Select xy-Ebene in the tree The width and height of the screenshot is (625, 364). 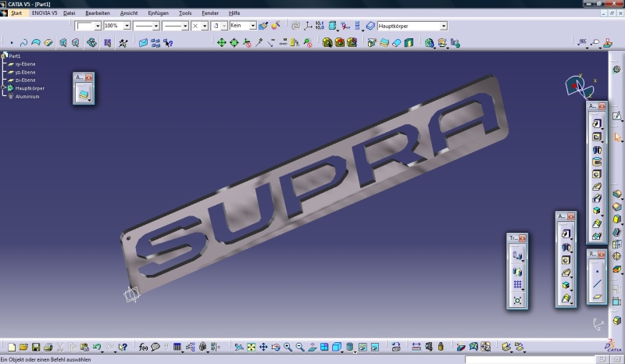25,64
